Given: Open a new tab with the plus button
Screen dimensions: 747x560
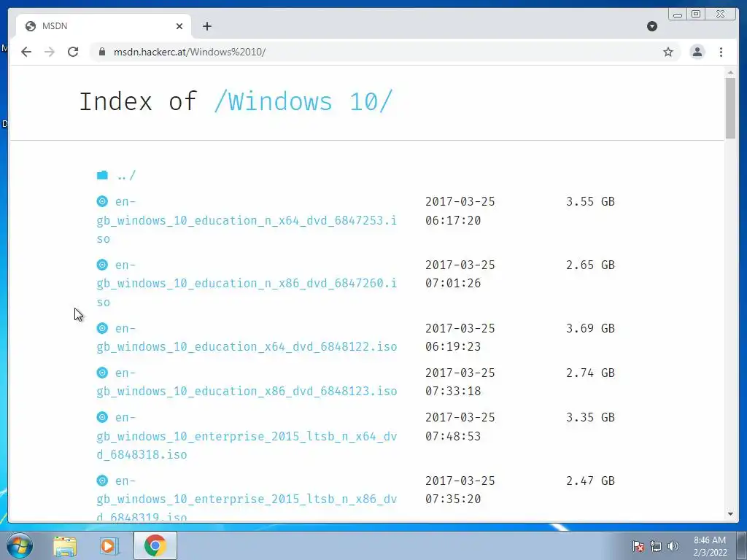Looking at the screenshot, I should pos(206,26).
